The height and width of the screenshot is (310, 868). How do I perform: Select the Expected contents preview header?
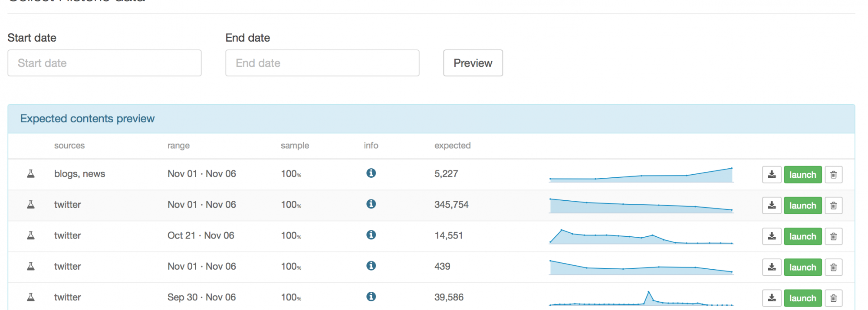(x=87, y=119)
